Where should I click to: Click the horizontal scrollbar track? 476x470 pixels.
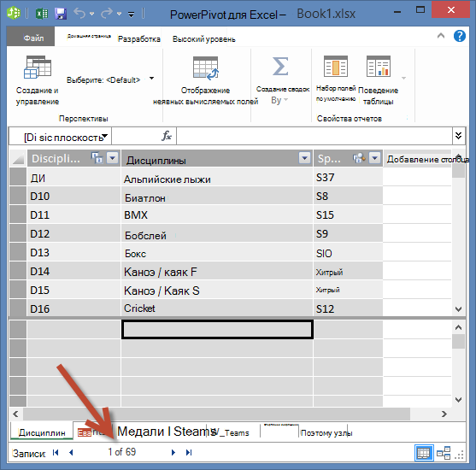[x=216, y=414]
